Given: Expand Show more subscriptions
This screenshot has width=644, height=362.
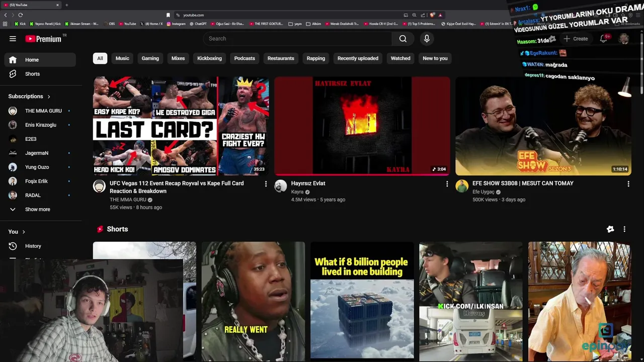Looking at the screenshot, I should coord(40,209).
